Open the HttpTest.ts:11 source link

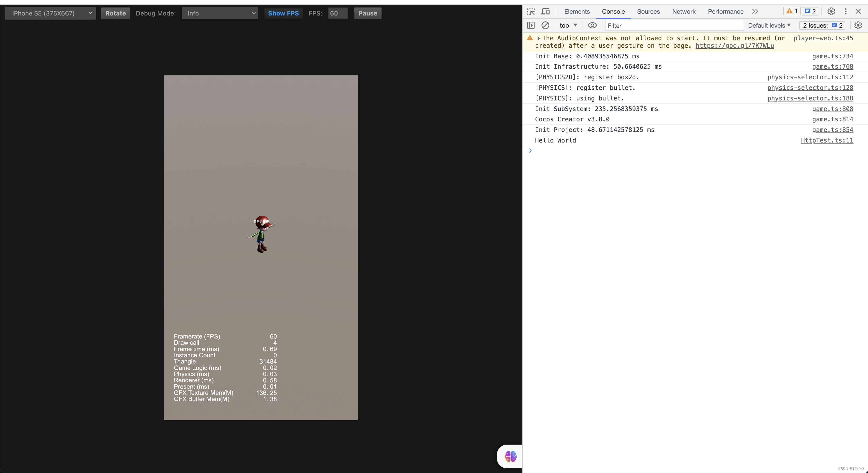pyautogui.click(x=827, y=140)
